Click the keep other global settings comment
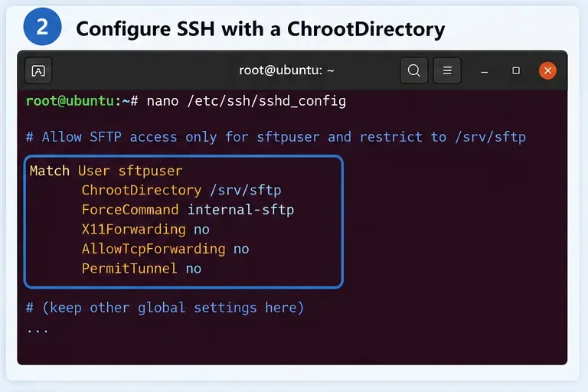Screen dimensions: 588x392 [x=165, y=308]
